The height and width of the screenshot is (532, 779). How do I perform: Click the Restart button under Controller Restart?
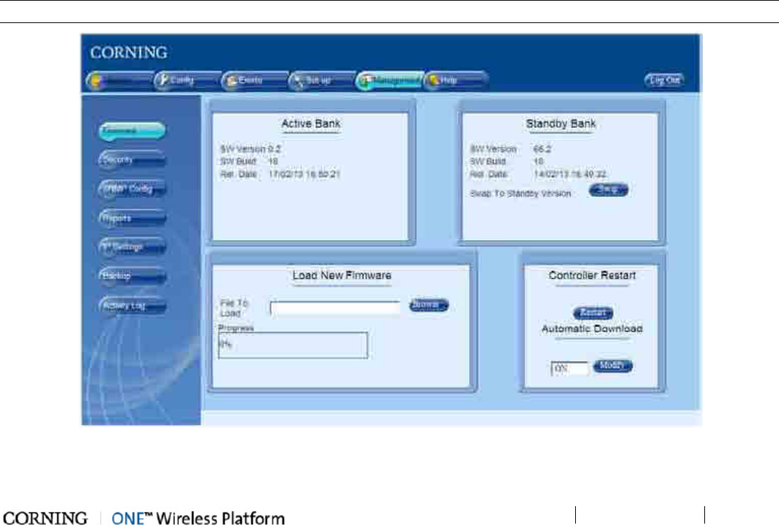[593, 313]
